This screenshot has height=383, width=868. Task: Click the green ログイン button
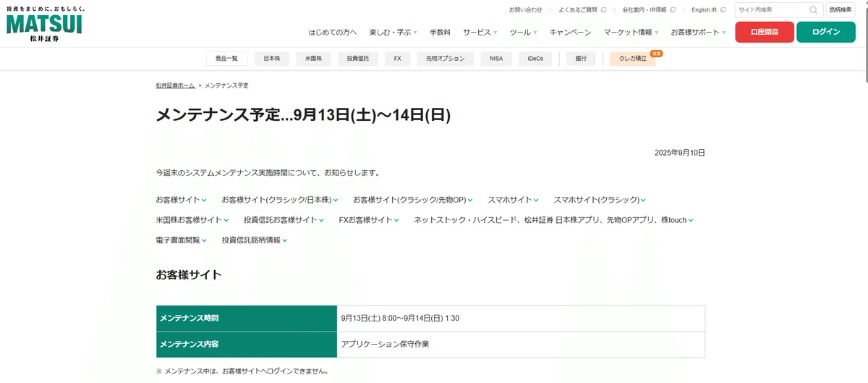826,33
